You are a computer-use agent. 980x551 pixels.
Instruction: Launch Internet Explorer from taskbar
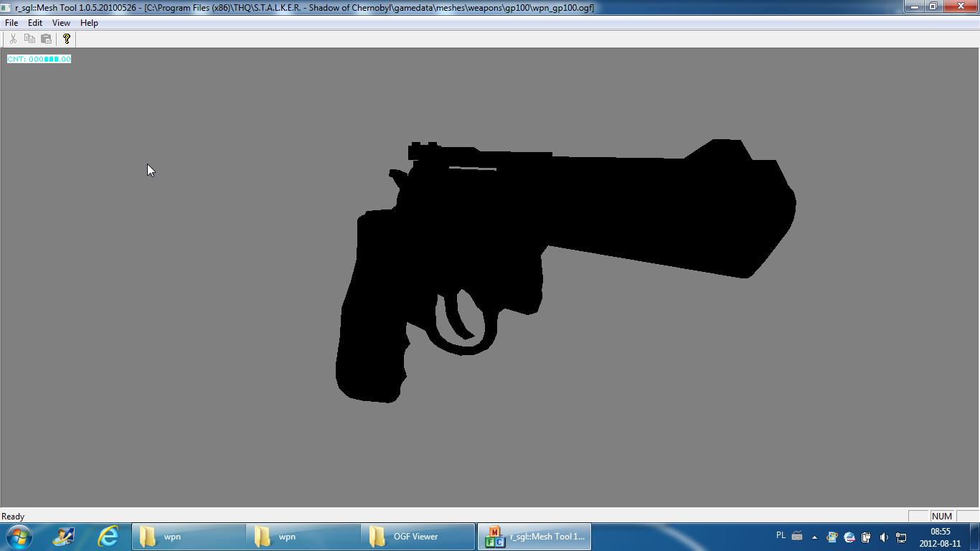[x=108, y=537]
